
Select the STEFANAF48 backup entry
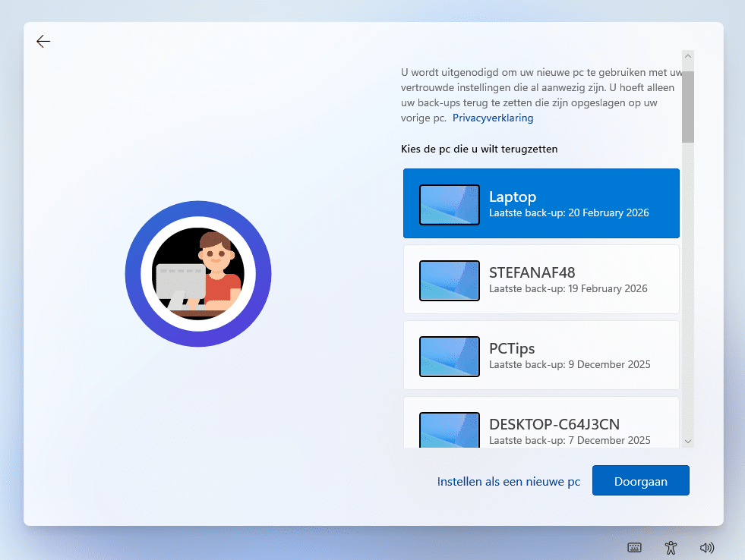[x=562, y=279]
